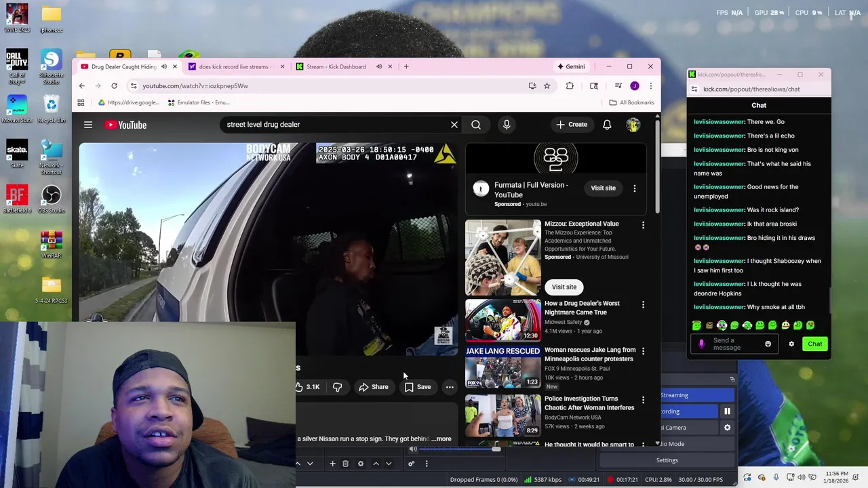Open OBS Settings button
Screen dimensions: 868x488
click(x=667, y=460)
